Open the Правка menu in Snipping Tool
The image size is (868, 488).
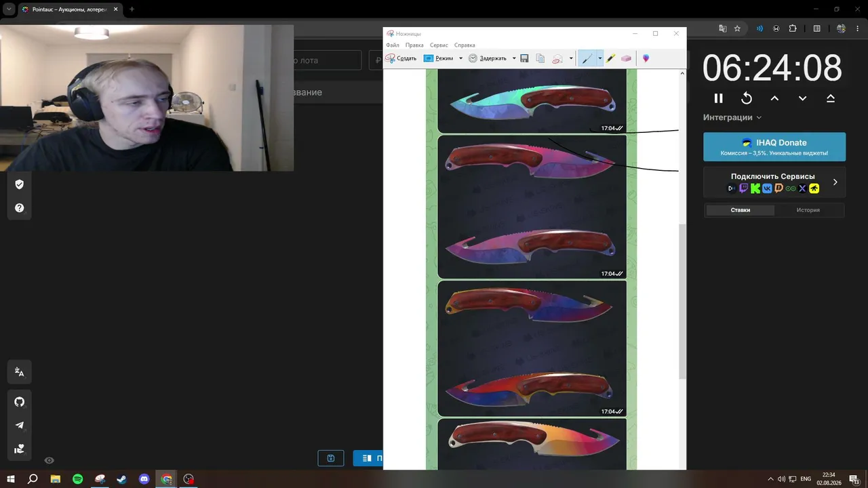414,45
